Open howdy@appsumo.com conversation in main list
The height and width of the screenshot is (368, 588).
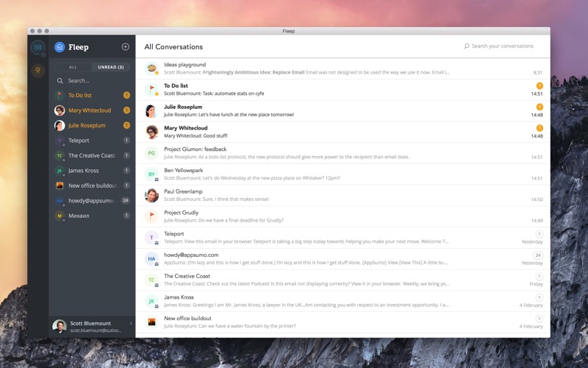point(343,259)
